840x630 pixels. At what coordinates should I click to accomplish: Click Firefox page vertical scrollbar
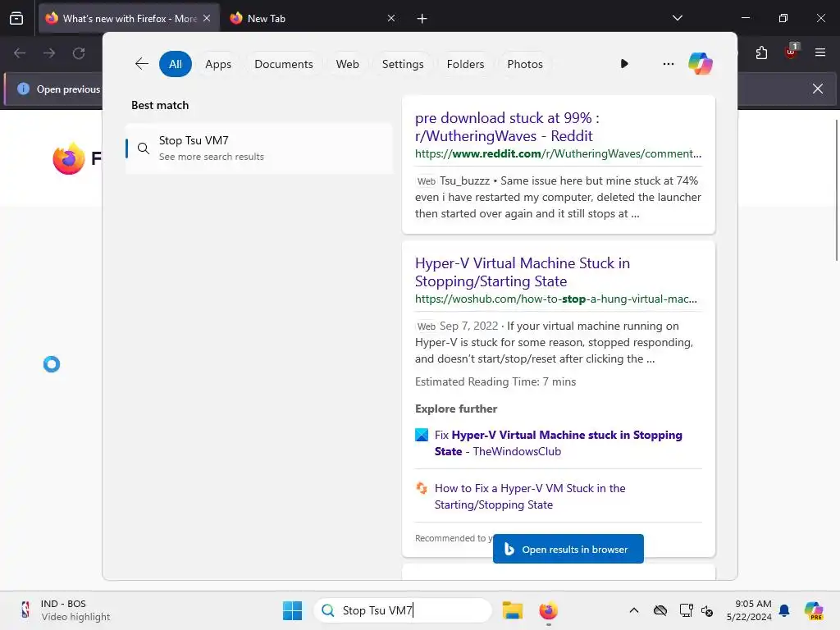[x=836, y=190]
